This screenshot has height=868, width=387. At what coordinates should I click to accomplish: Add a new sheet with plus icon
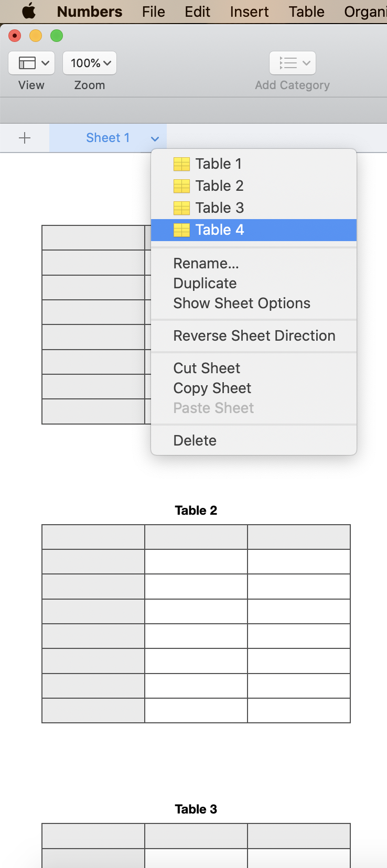(25, 138)
